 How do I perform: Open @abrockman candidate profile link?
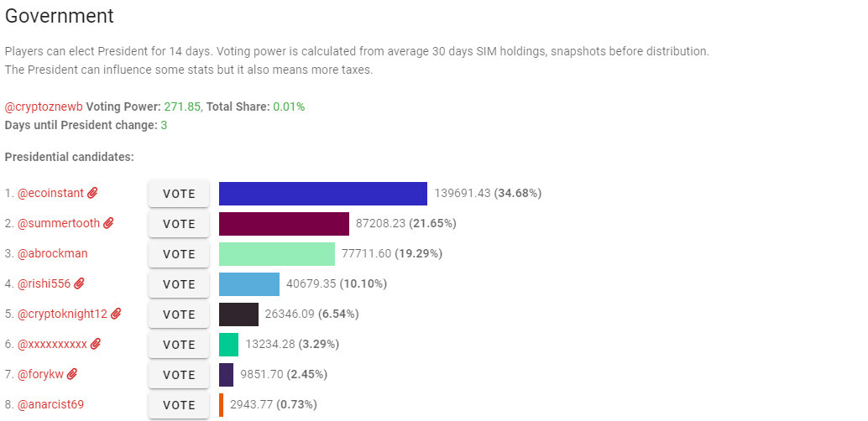[53, 253]
